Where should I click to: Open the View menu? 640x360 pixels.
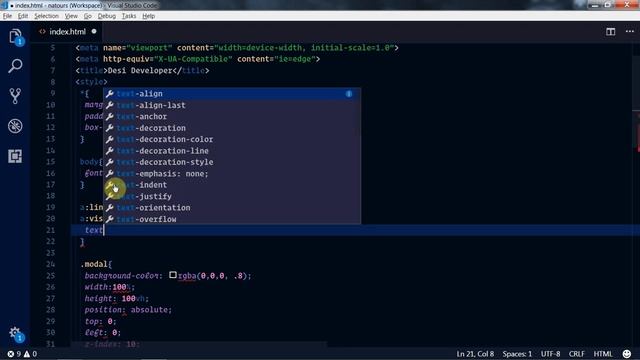coord(71,16)
